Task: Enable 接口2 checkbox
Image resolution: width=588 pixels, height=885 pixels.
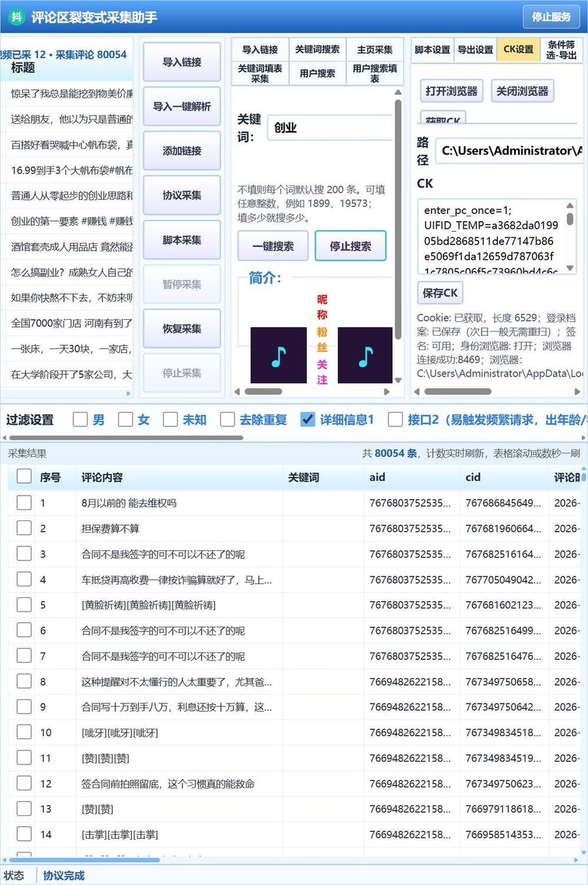Action: point(395,419)
